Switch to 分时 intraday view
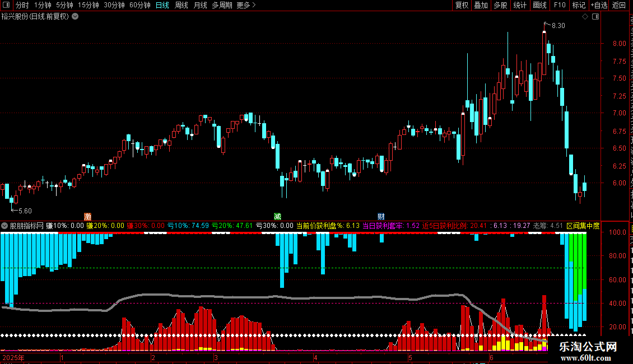Screen dimensions: 633x364 tap(22, 5)
